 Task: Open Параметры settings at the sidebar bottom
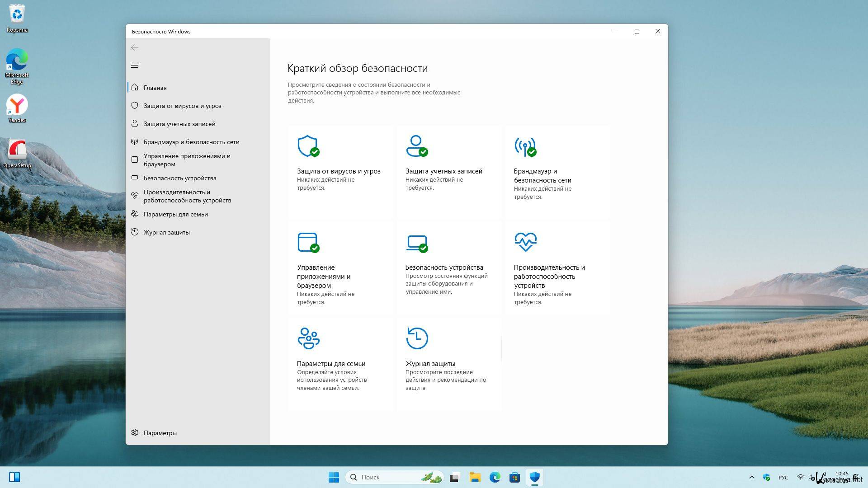pyautogui.click(x=160, y=433)
